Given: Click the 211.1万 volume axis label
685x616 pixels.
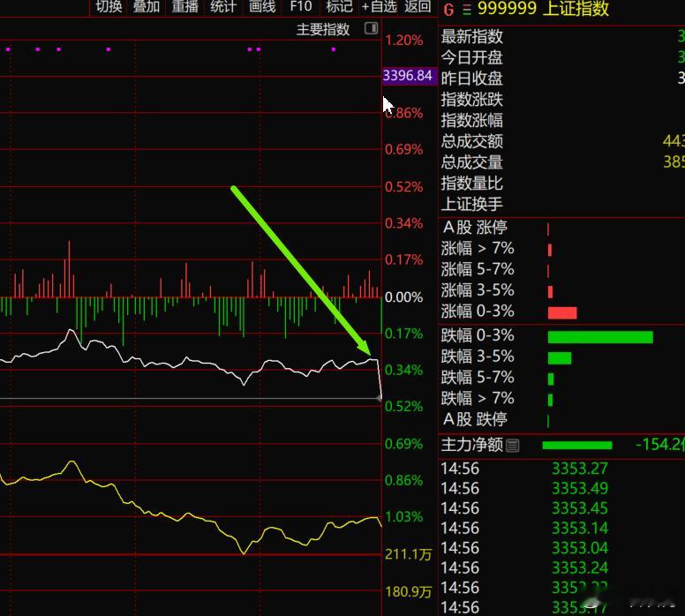Looking at the screenshot, I should pyautogui.click(x=408, y=554).
